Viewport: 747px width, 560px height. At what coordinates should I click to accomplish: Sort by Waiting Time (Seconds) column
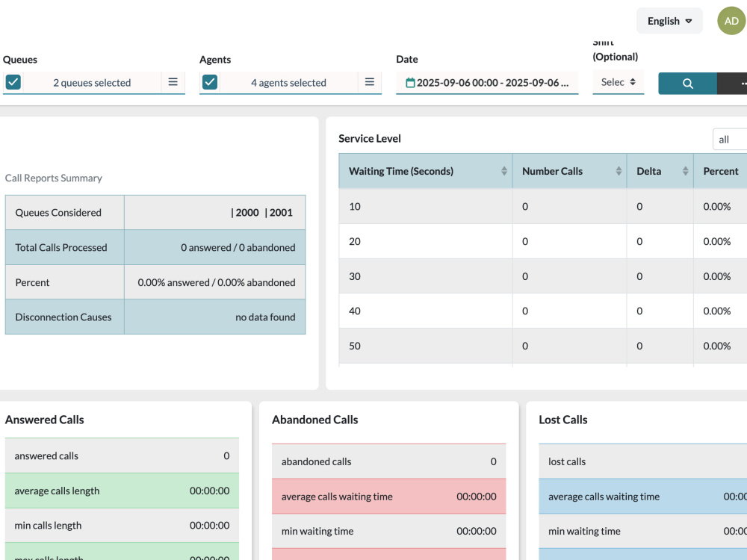click(x=426, y=171)
